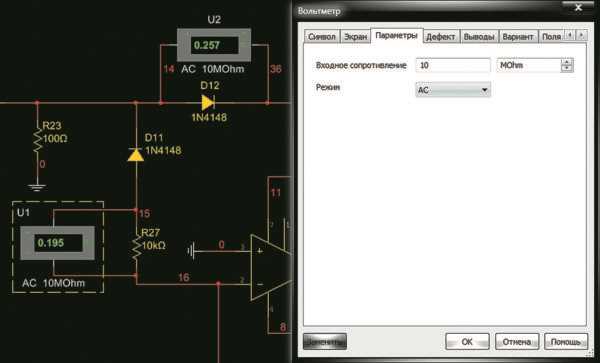Close the Вольтметр dialog
This screenshot has height=363, width=600.
578,7
